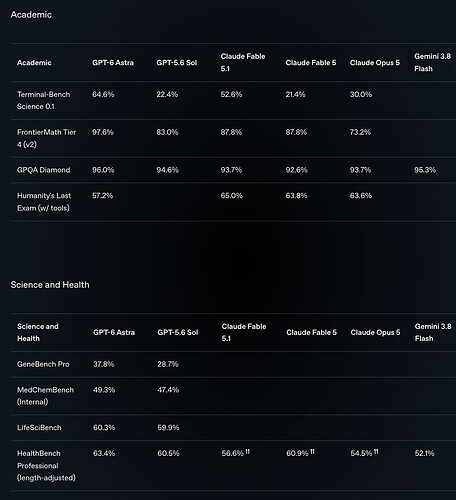Select the Gemini 3.8 Flash header in Academic table
456x500 pixels.
coord(432,63)
